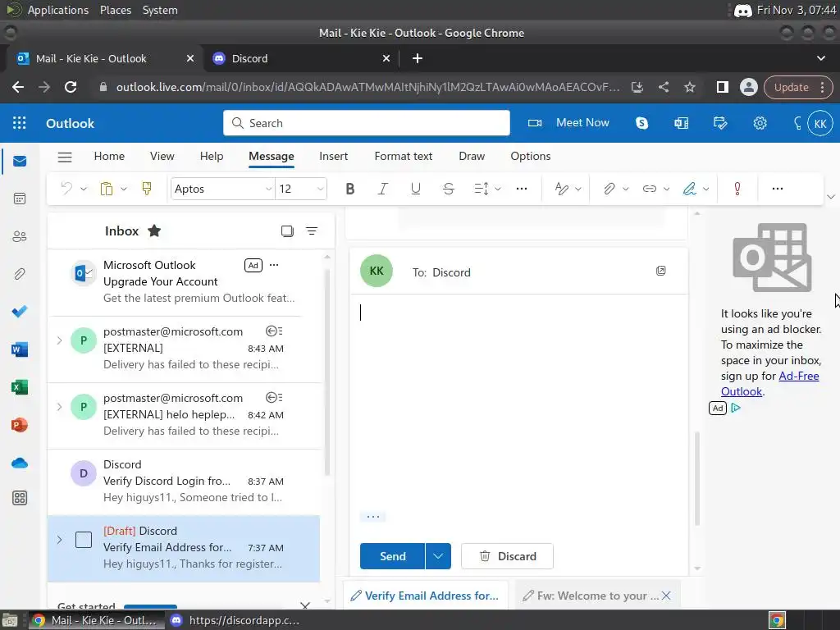
Task: Toggle the Select mode icon in Inbox header
Action: pyautogui.click(x=287, y=231)
